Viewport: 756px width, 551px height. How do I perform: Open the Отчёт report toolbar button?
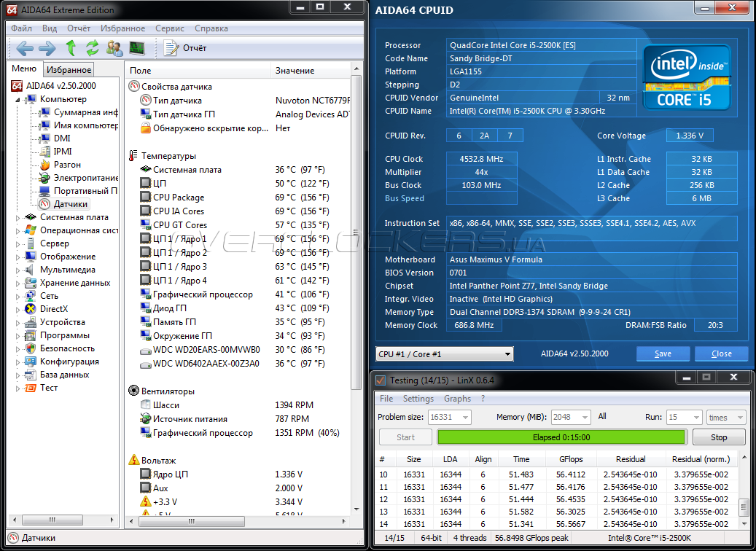pos(186,48)
